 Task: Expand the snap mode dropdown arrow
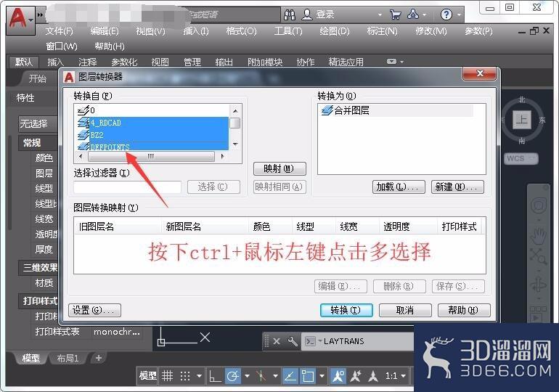(x=200, y=376)
